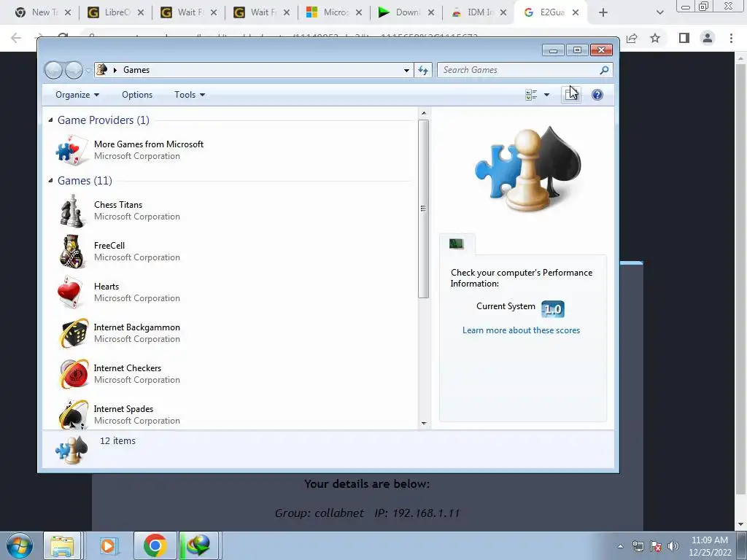Viewport: 747px width, 560px height.
Task: Click the 1.0 system score badge
Action: coord(553,309)
